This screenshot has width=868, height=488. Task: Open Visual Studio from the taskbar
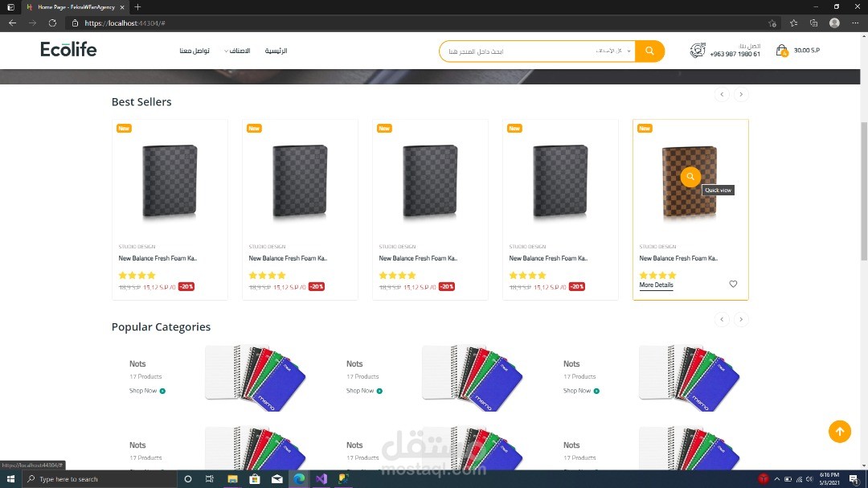[321, 478]
